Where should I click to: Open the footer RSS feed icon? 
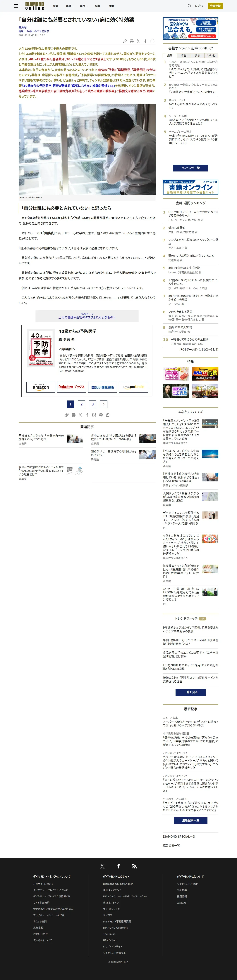[x=135, y=866]
